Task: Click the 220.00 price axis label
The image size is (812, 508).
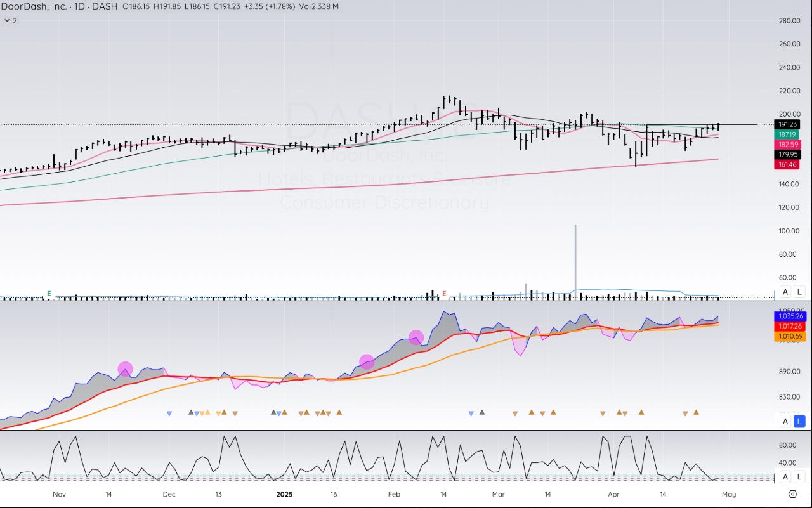Action: 789,91
